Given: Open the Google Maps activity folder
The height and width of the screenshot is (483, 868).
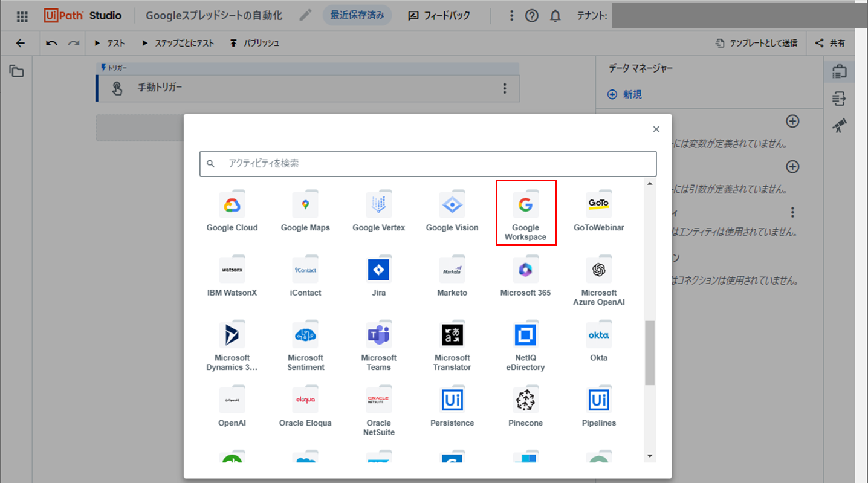Looking at the screenshot, I should point(305,212).
